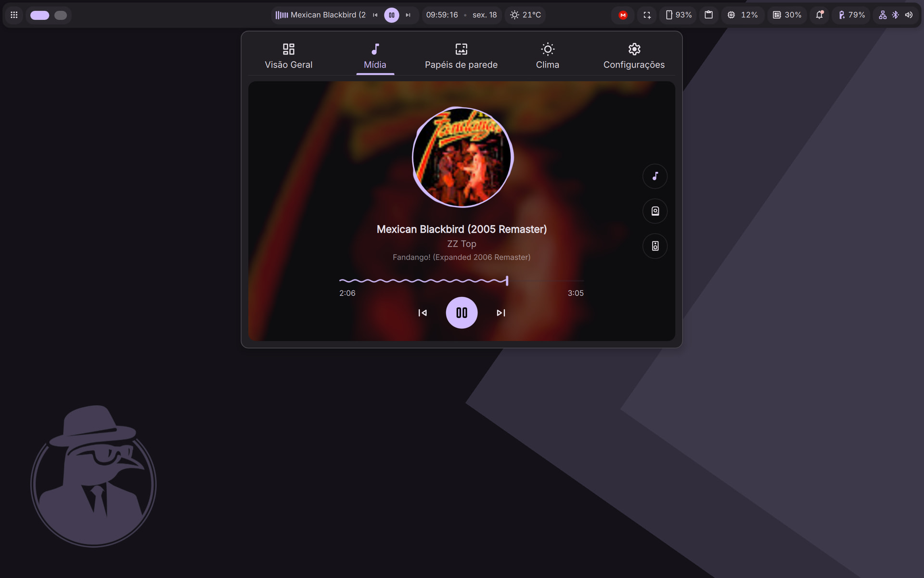Viewport: 924px width, 578px height.
Task: Seek on the wavy song progress bar
Action: (x=462, y=280)
